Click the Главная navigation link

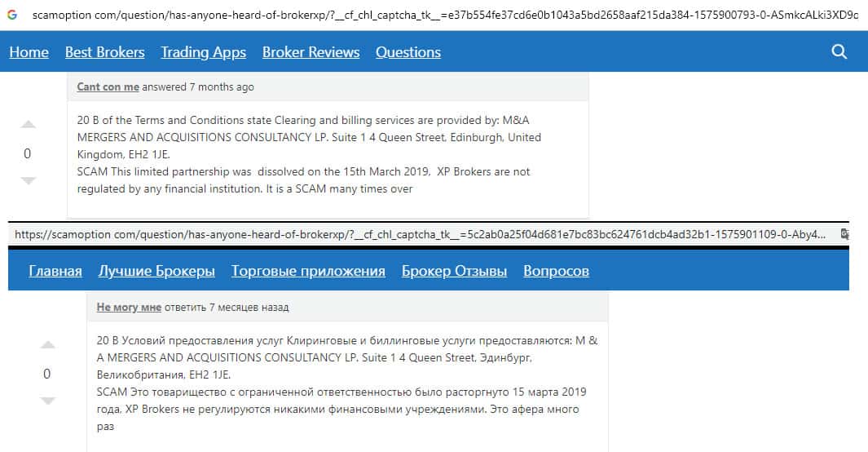[55, 271]
